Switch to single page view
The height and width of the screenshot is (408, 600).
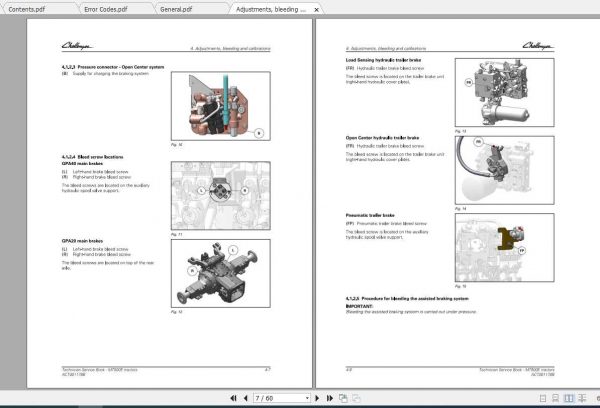[x=543, y=398]
